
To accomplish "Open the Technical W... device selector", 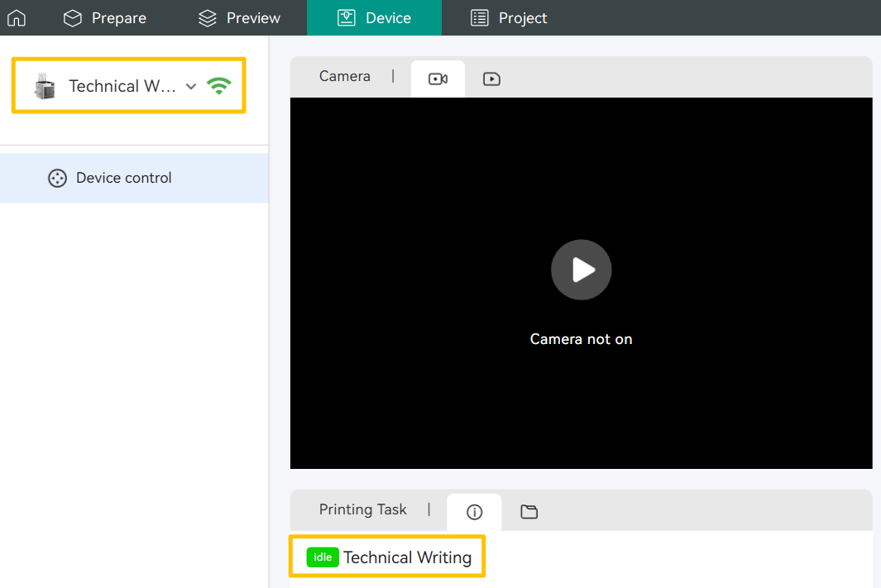I will click(x=122, y=86).
